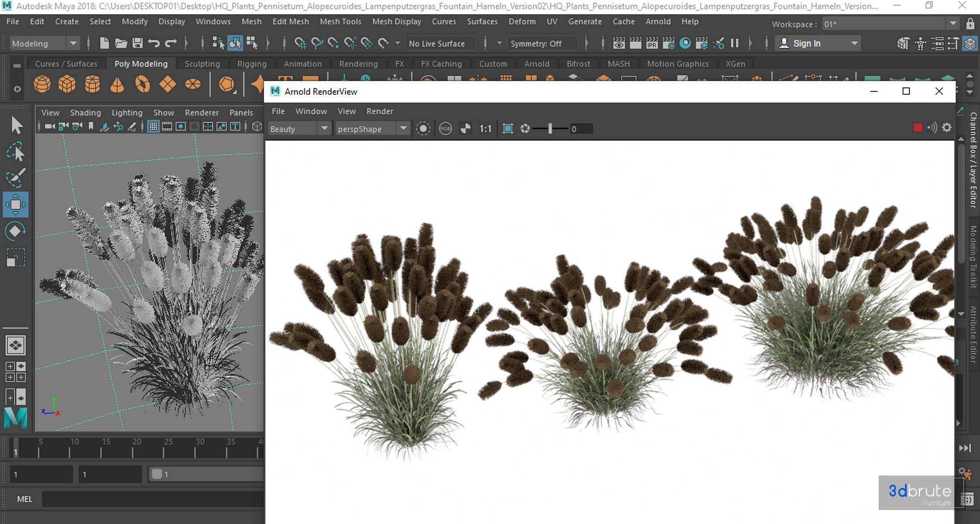
Task: Toggle 1:1 real size in RenderView
Action: [x=485, y=128]
